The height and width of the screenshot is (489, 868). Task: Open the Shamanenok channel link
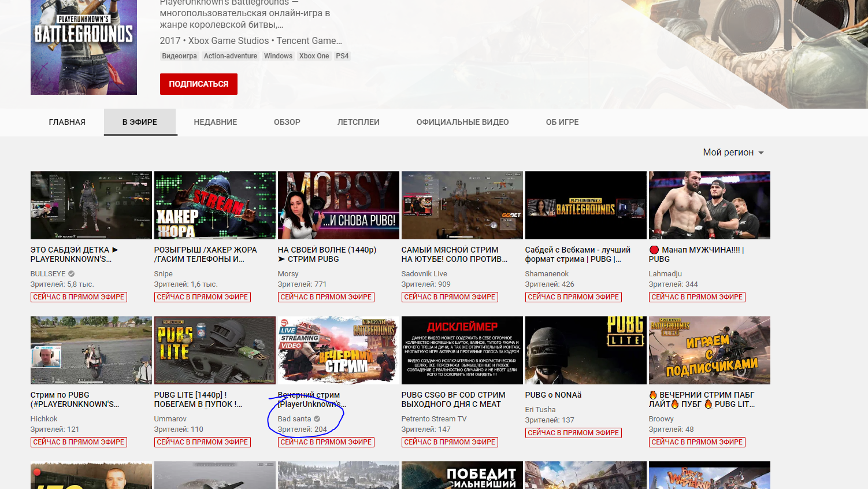(x=547, y=274)
